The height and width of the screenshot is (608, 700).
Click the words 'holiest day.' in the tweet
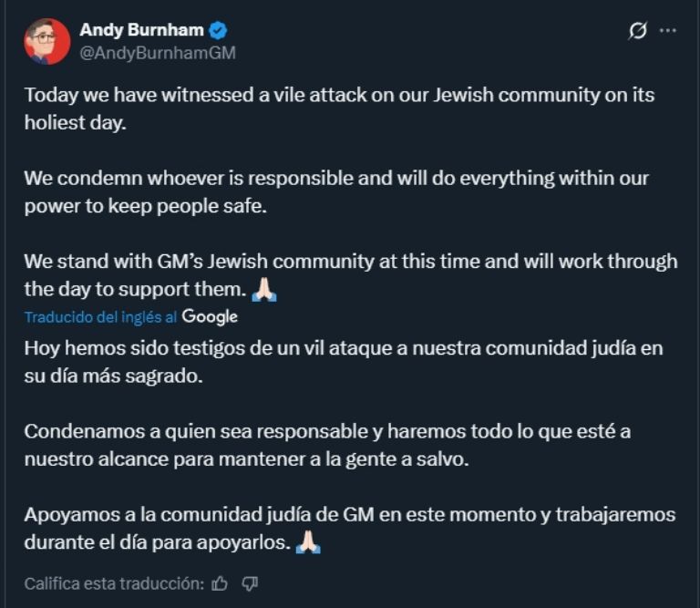[x=75, y=121]
